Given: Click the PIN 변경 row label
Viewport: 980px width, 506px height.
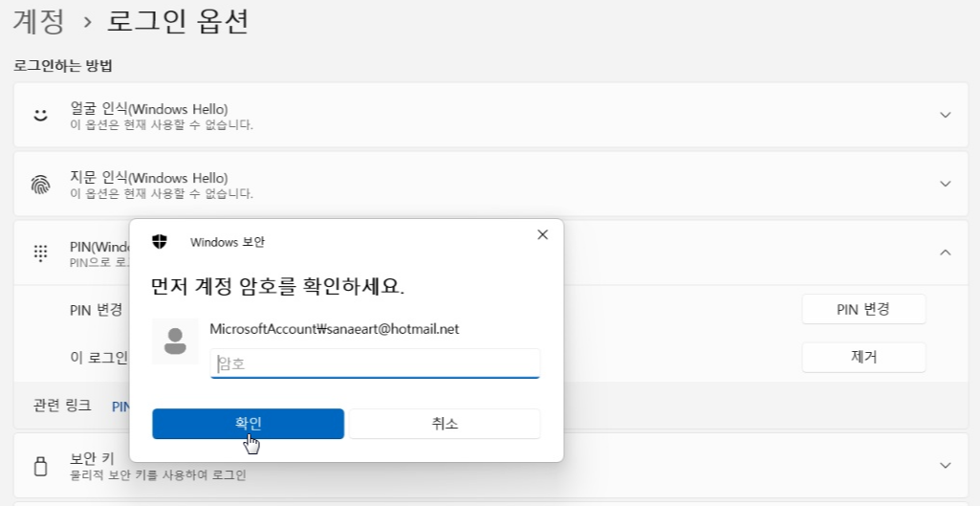Looking at the screenshot, I should tap(97, 310).
